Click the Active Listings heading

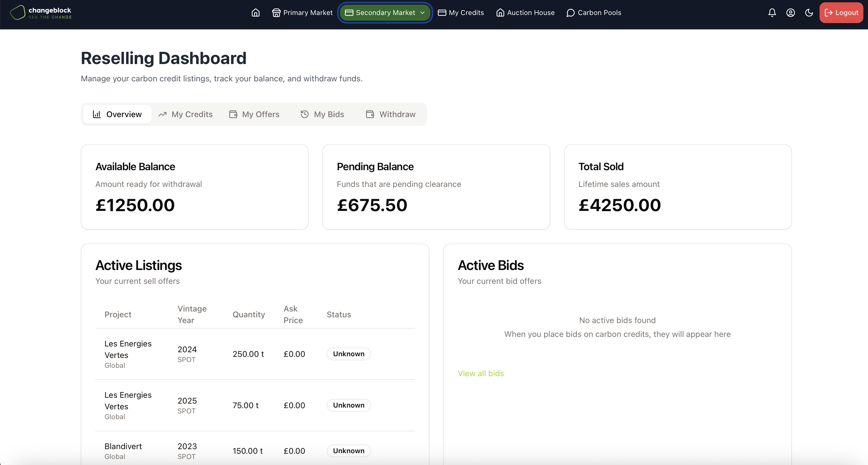pos(139,265)
